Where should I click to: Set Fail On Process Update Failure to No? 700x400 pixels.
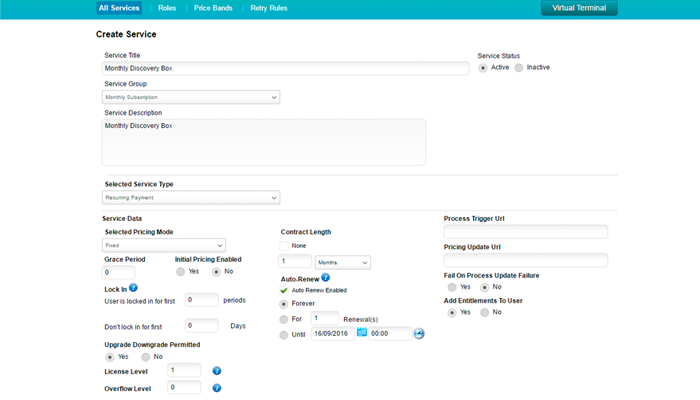484,288
